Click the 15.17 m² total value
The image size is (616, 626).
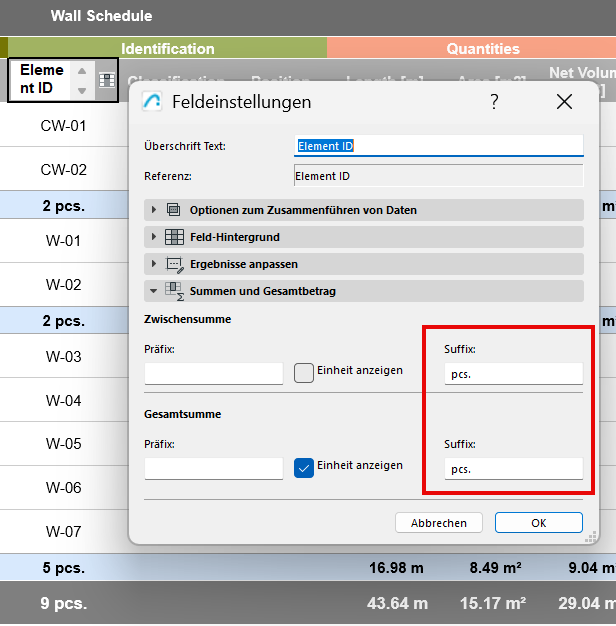coord(493,603)
